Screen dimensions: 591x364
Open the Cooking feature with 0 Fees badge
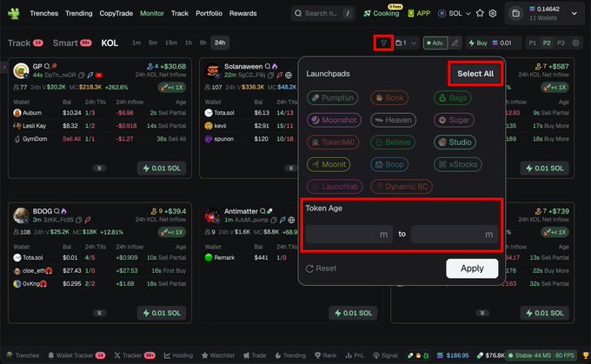point(382,13)
